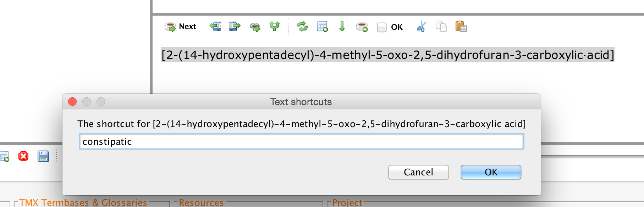Click the table with plus toolbar icon
This screenshot has width=644, height=207.
322,27
